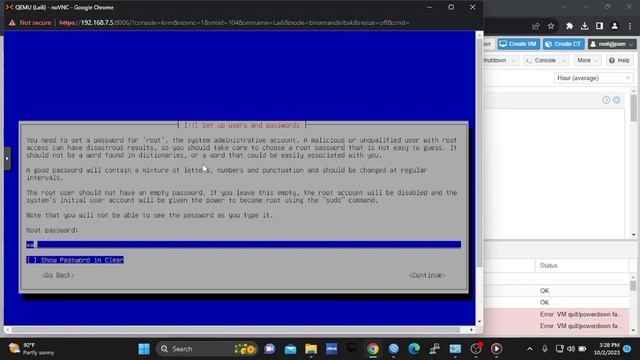Click Create VM button
This screenshot has height=360, width=640.
click(x=518, y=44)
